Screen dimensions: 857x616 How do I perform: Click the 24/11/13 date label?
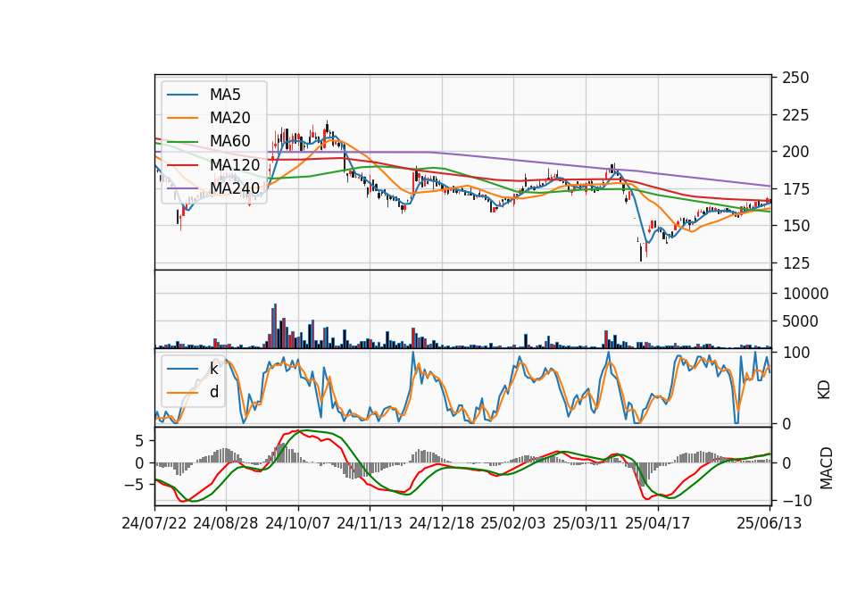click(370, 523)
